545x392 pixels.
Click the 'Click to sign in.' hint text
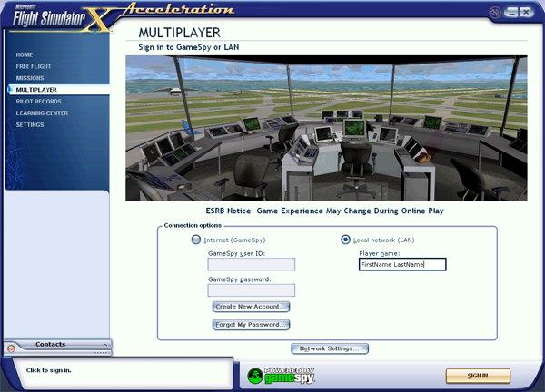pyautogui.click(x=49, y=370)
